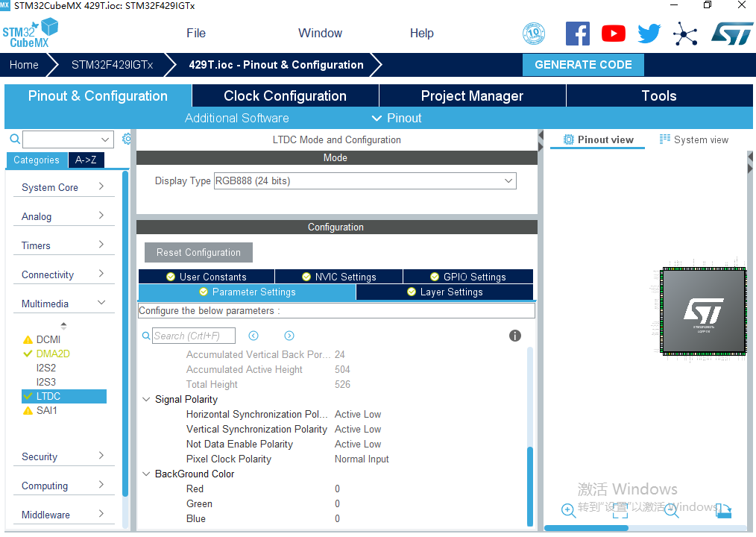Viewport: 756px width, 537px height.
Task: Go to previous parameter search result
Action: (x=253, y=336)
